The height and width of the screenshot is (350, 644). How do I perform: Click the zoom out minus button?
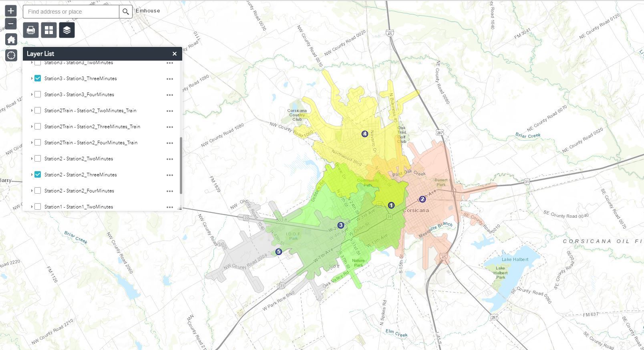(x=11, y=24)
